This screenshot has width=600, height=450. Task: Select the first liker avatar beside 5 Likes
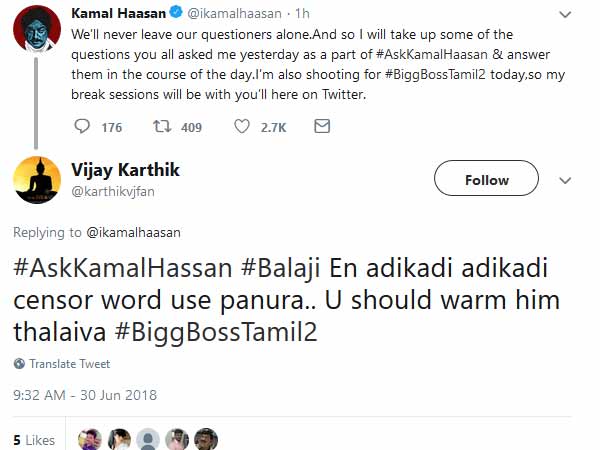90,440
